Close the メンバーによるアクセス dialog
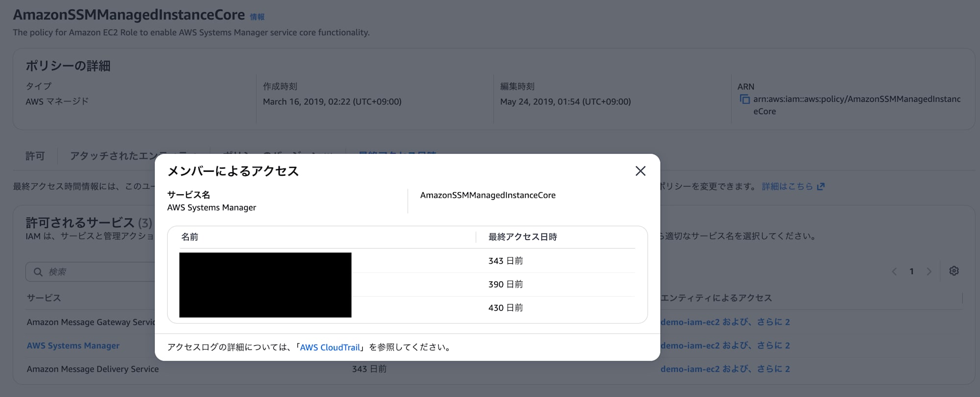980x397 pixels. [x=640, y=171]
